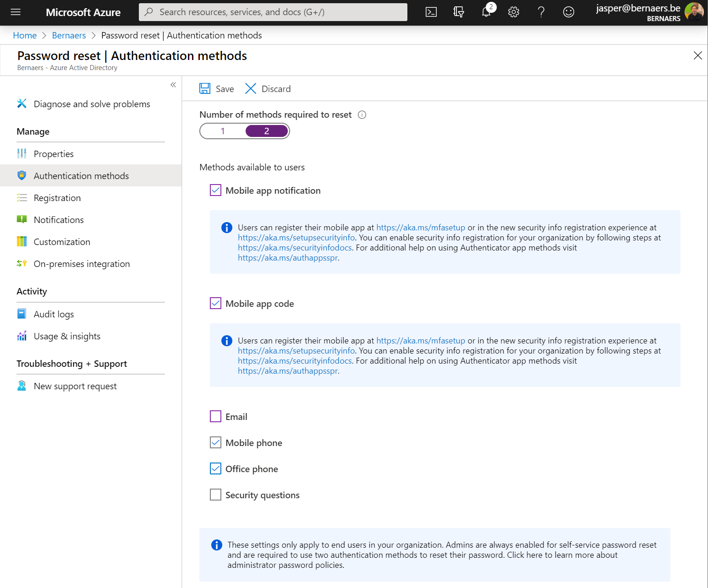This screenshot has width=708, height=588.
Task: Enable Security questions checkbox
Action: [215, 495]
